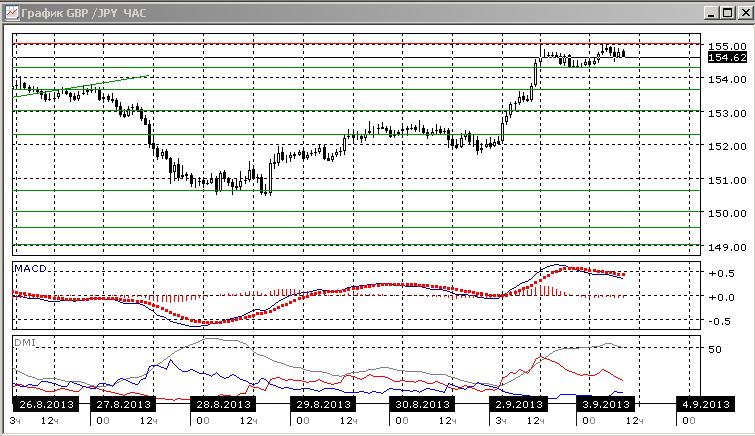The height and width of the screenshot is (436, 755).
Task: Click the 152.00 price axis label
Action: [727, 146]
